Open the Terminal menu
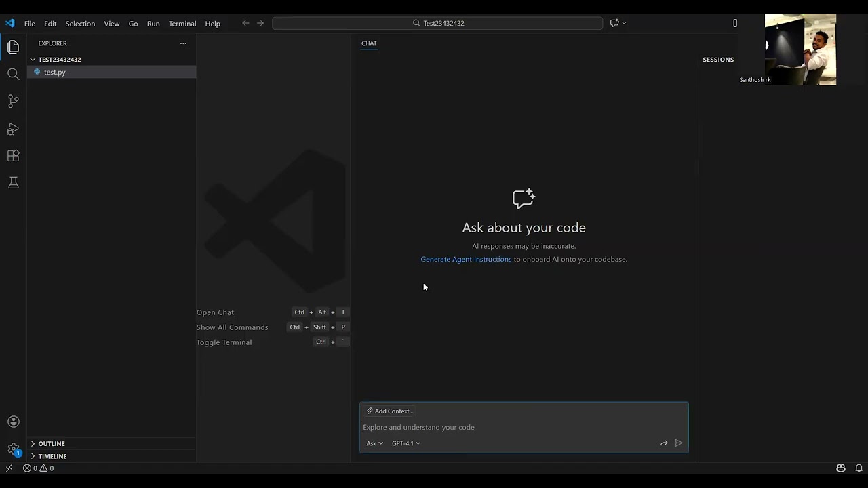This screenshot has width=868, height=488. click(x=182, y=24)
